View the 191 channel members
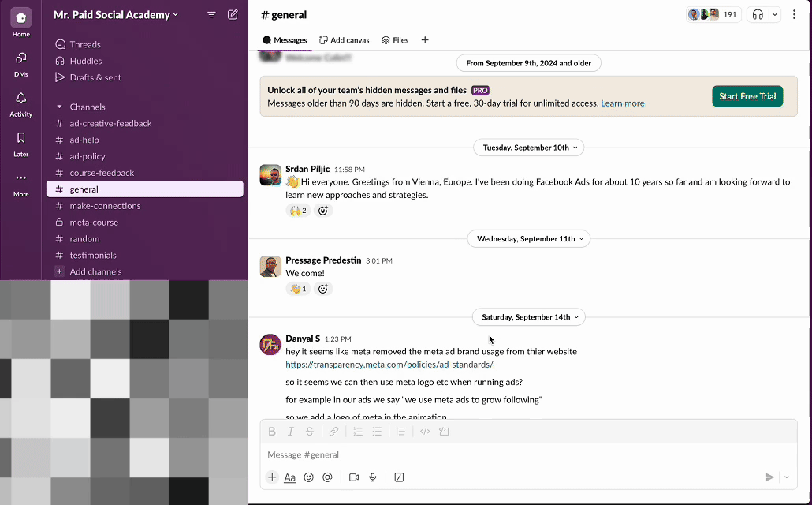Image resolution: width=812 pixels, height=505 pixels. tap(713, 14)
